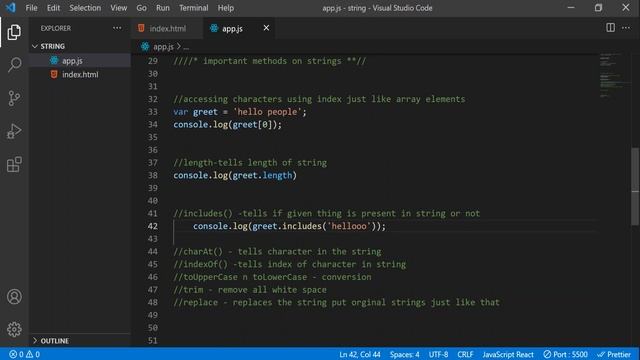Click JavaScript React language mode
640x360 pixels.
point(508,354)
